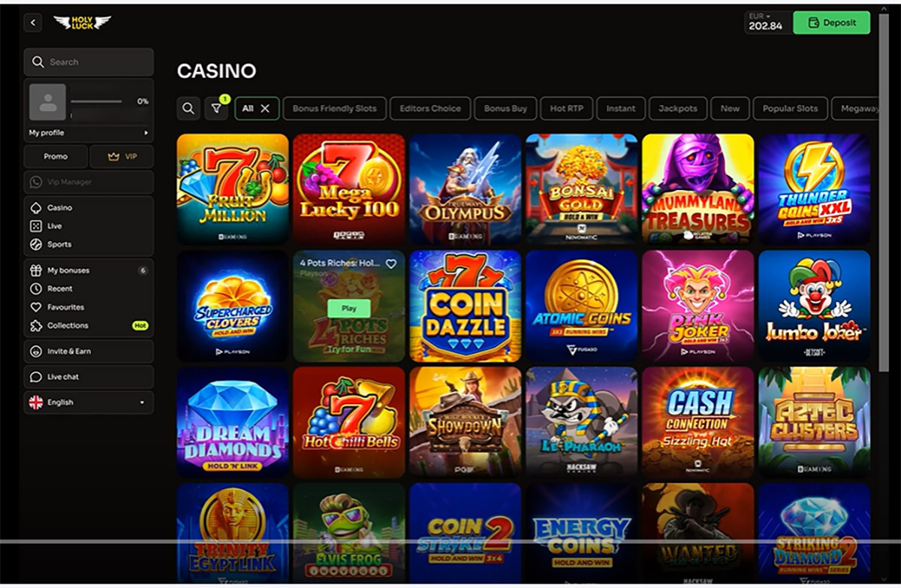901x588 pixels.
Task: Select the Jackpots category tab
Action: (x=677, y=108)
